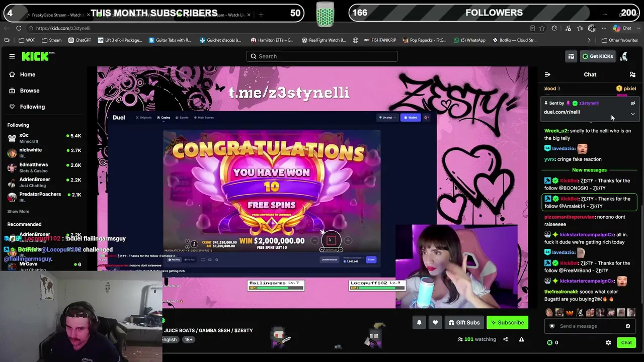Select the Edmatthews channel in Following
The width and height of the screenshot is (644, 362).
point(44,167)
